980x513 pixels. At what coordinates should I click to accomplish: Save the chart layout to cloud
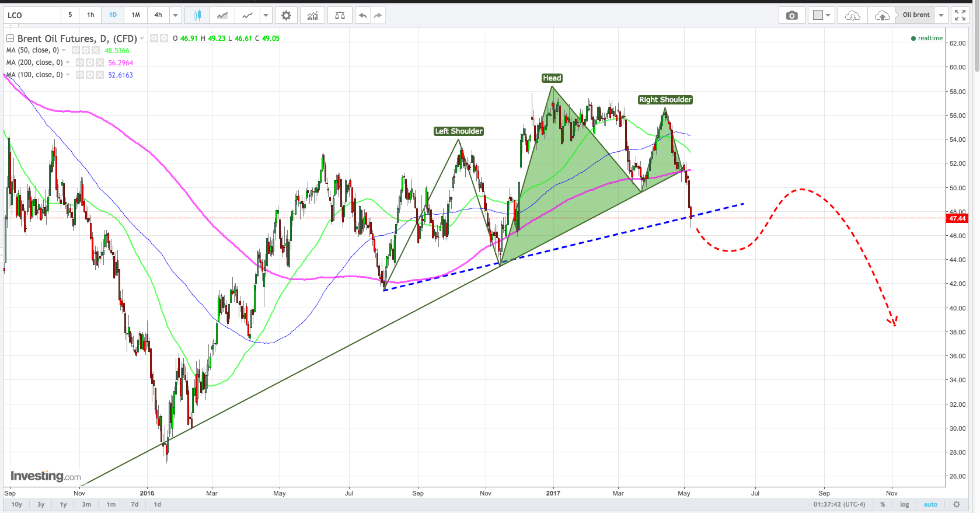[882, 15]
